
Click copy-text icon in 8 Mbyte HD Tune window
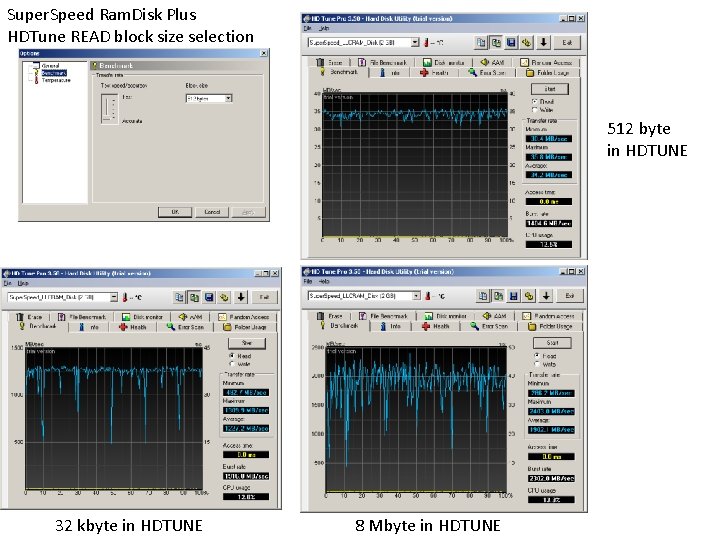[x=483, y=296]
